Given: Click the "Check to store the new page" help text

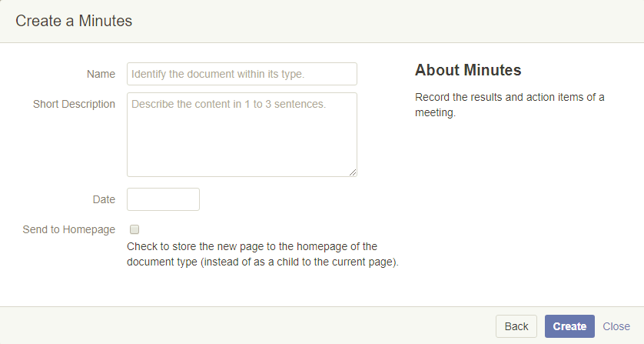Looking at the screenshot, I should tap(252, 246).
